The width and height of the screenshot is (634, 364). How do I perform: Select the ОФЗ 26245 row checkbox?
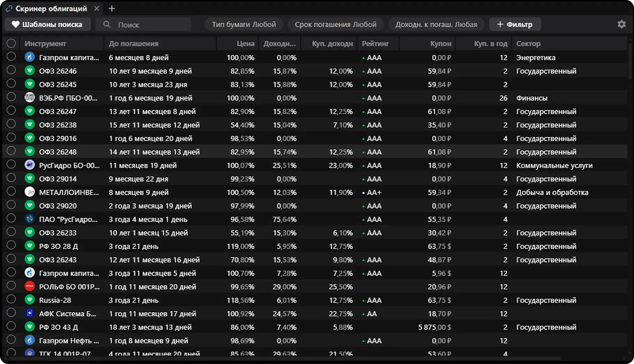point(11,83)
